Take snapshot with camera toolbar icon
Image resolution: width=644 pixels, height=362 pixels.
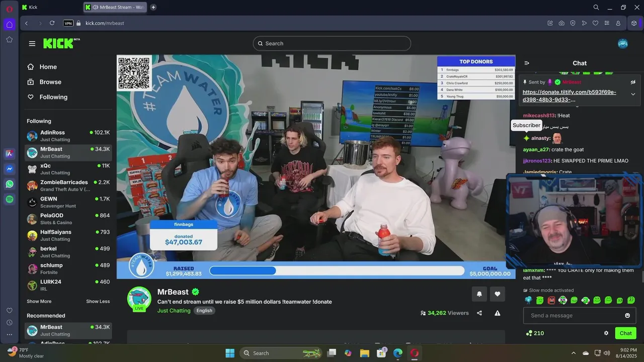click(x=561, y=23)
